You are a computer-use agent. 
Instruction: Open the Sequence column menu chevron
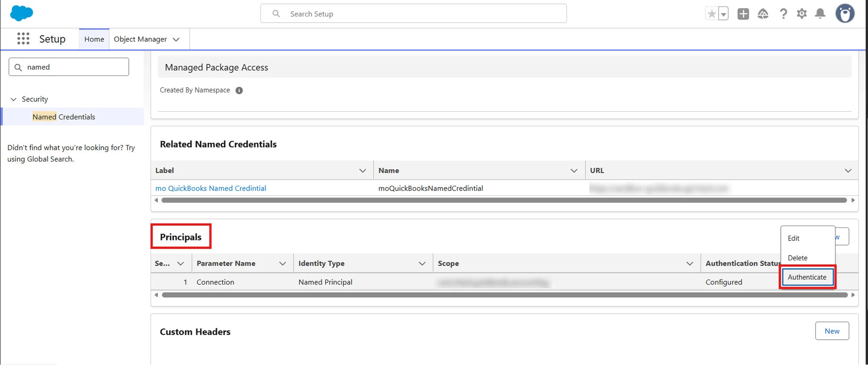[181, 263]
